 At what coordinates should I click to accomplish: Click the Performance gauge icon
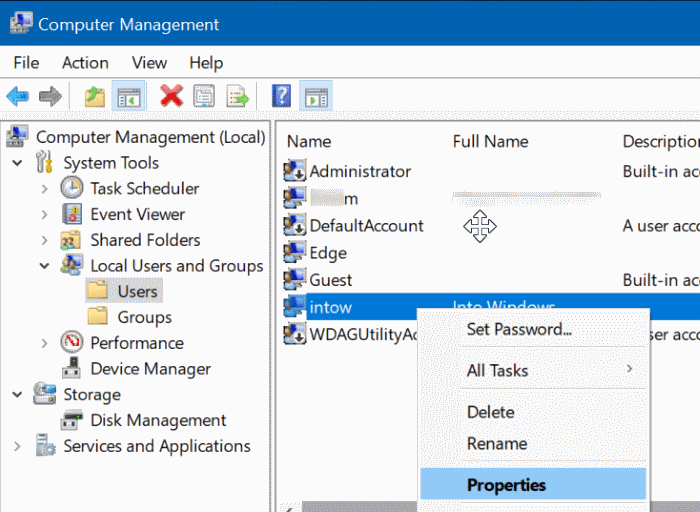point(71,342)
